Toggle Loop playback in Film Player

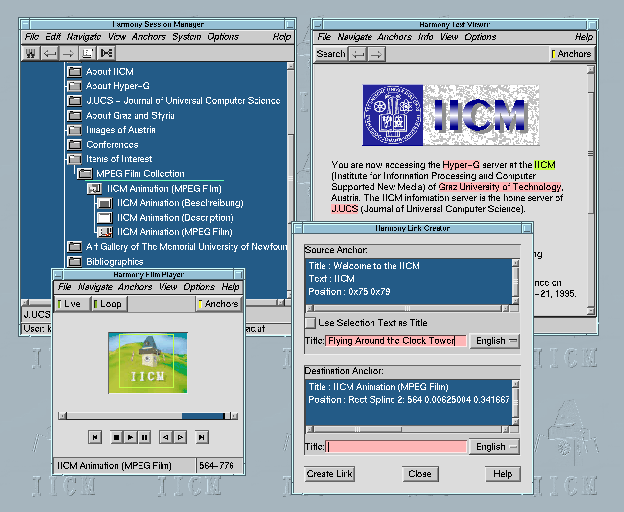pyautogui.click(x=108, y=304)
